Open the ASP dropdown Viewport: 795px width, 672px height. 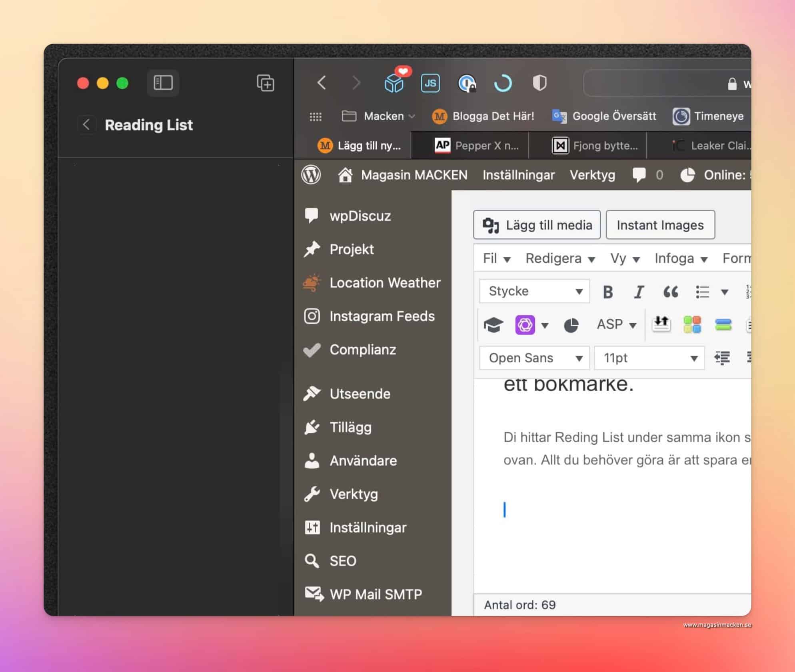coord(616,324)
